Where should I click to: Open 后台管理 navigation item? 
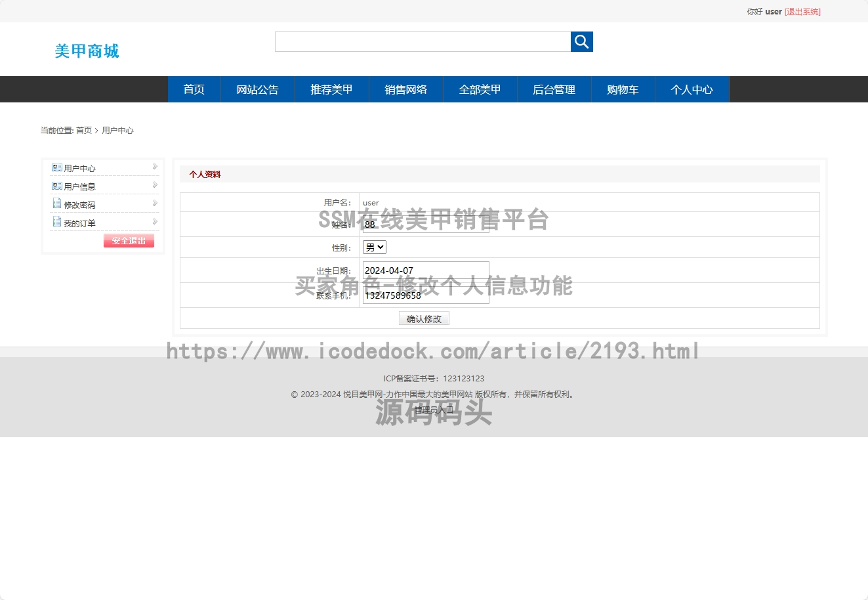tap(554, 89)
